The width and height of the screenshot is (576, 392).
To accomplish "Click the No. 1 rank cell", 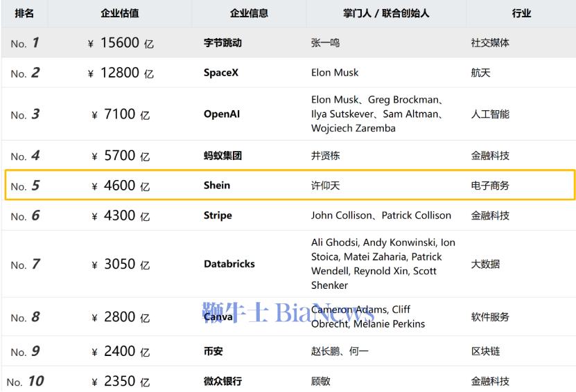I will click(x=25, y=42).
